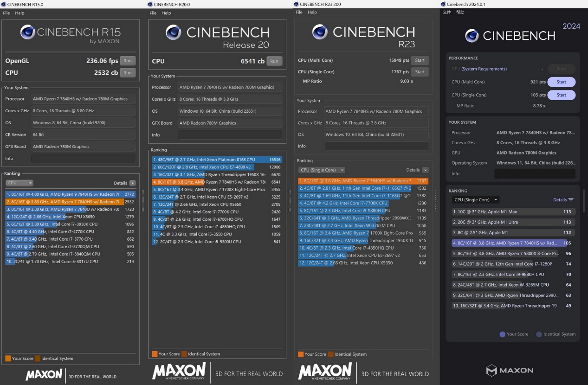
Task: Expand CPU (Single Core) dropdown in Cinebench 2024
Action: click(x=476, y=200)
